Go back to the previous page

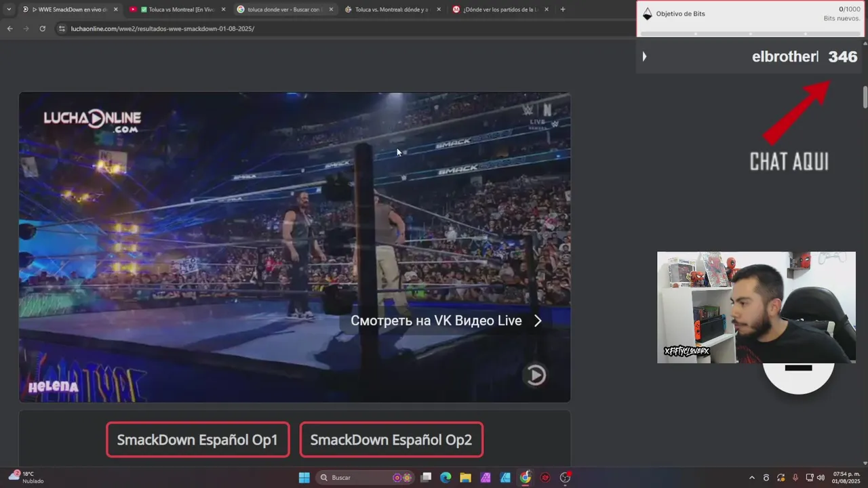click(9, 28)
